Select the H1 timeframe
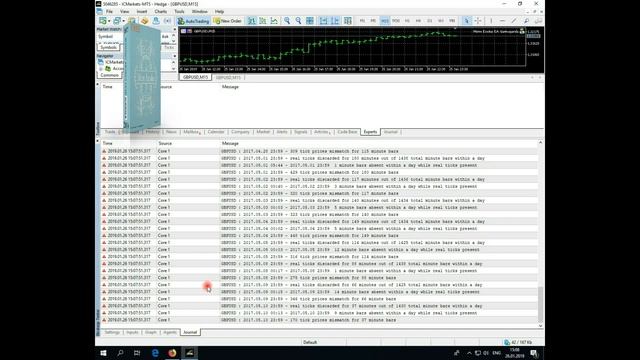 [407, 21]
